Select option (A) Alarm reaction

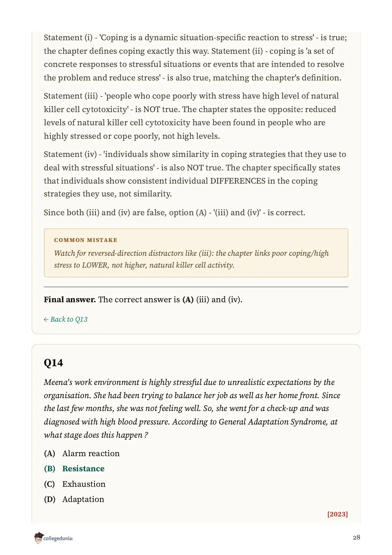tap(82, 453)
